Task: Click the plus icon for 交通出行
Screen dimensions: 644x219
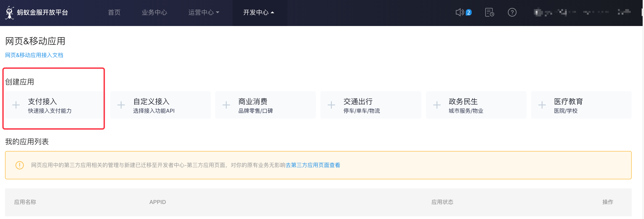Action: click(x=331, y=105)
